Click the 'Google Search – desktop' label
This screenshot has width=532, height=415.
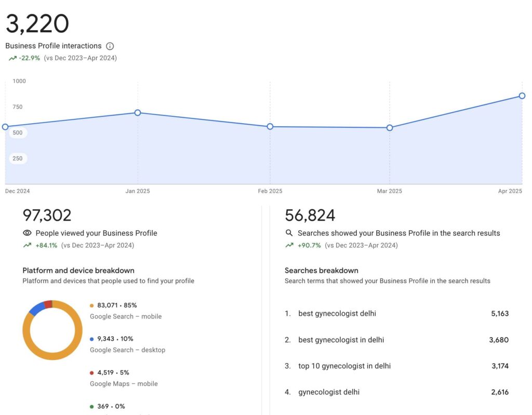tap(128, 350)
